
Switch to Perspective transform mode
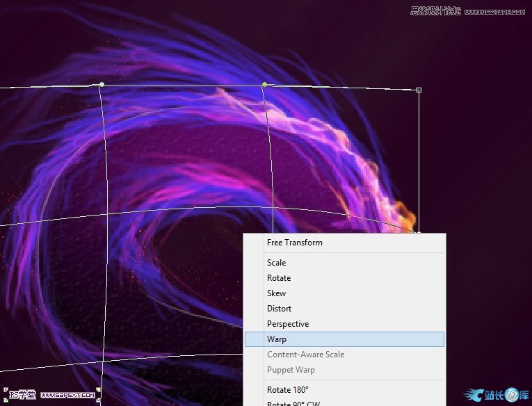(288, 324)
